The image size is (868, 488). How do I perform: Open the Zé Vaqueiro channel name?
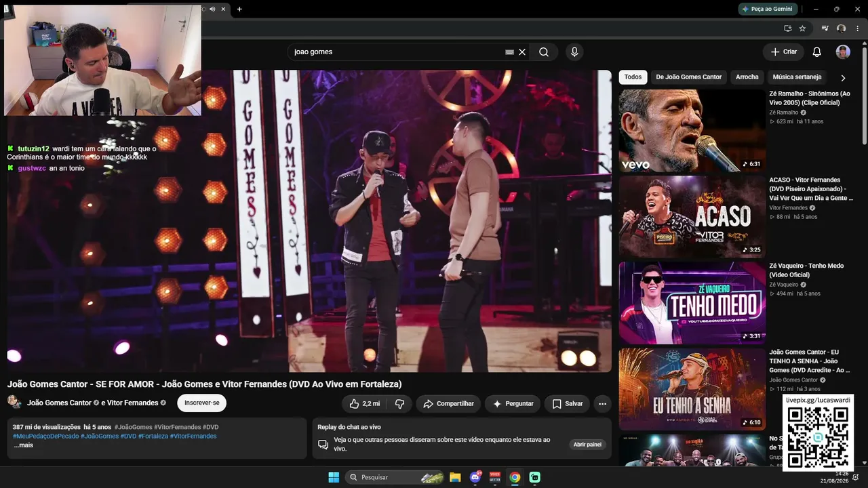(784, 285)
